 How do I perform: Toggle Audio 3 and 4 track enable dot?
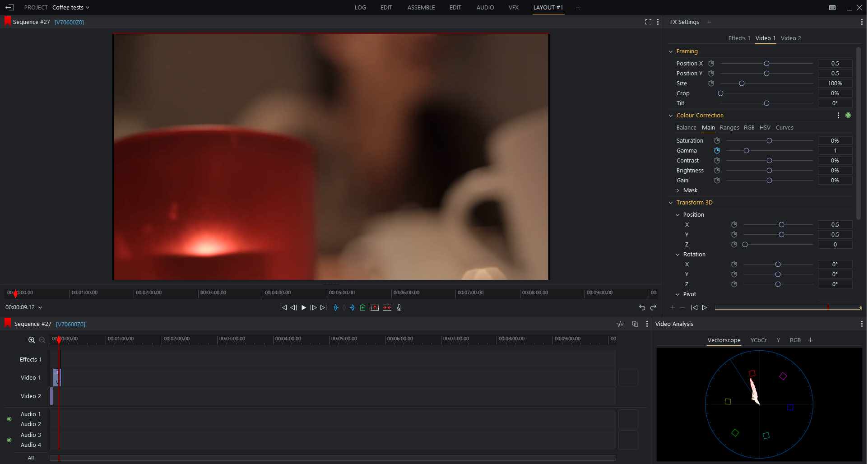[9, 440]
